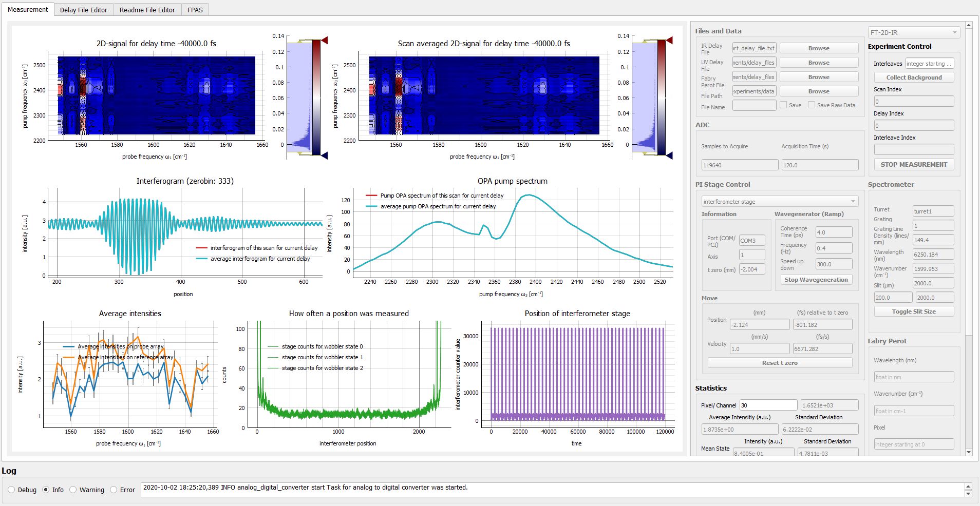Click the IR Delay File path field
Screen dimensions: 980x506
754,48
